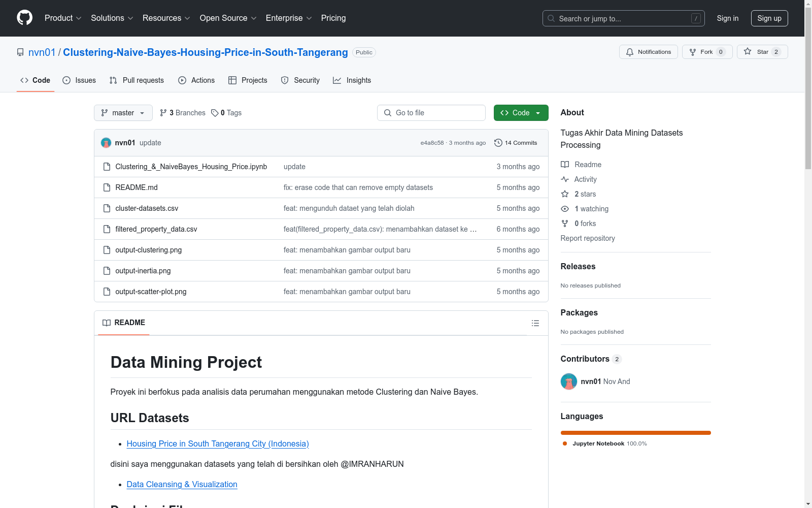Open commit e4a8c58 hash link
Image resolution: width=812 pixels, height=508 pixels.
pos(432,143)
